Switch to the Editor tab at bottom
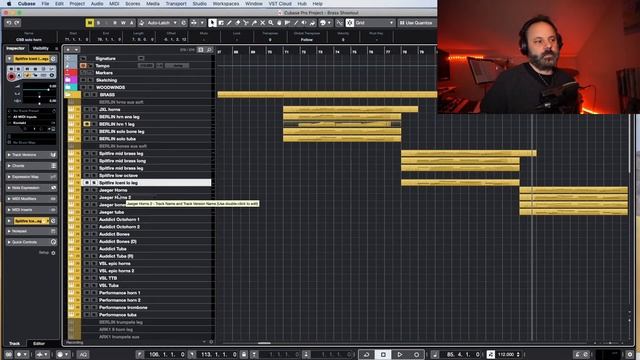The image size is (640, 360). (39, 343)
